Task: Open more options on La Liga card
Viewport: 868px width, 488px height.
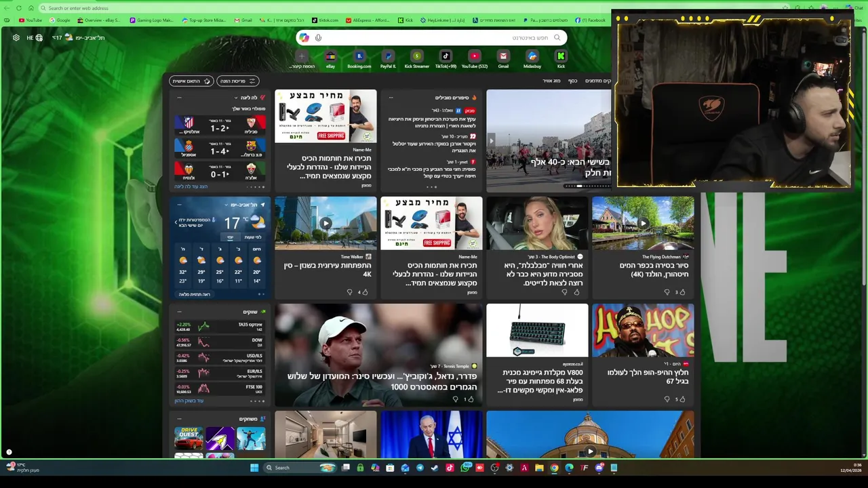Action: (x=179, y=98)
